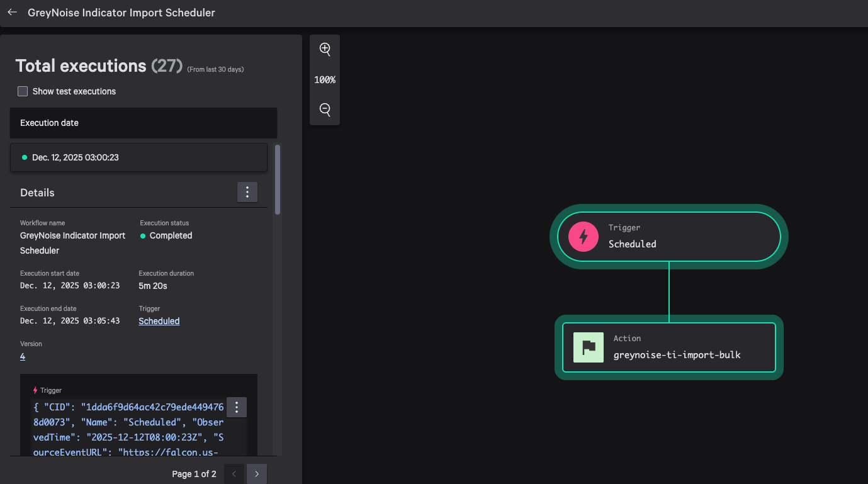868x484 pixels.
Task: Open the Details three-dot options menu
Action: (x=247, y=193)
